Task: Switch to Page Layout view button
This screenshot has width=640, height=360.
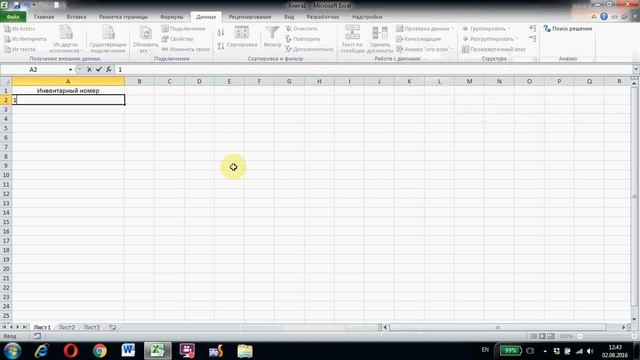Action: (x=542, y=336)
